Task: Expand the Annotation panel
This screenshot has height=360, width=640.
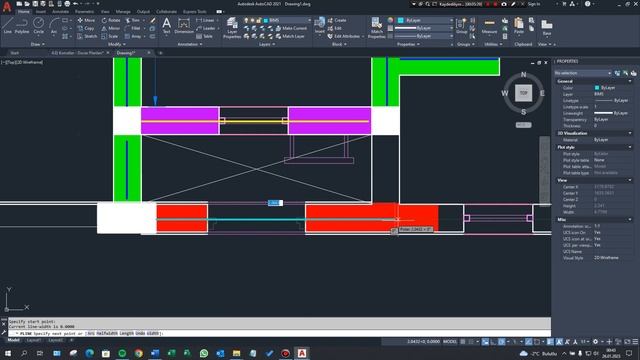Action: point(190,44)
